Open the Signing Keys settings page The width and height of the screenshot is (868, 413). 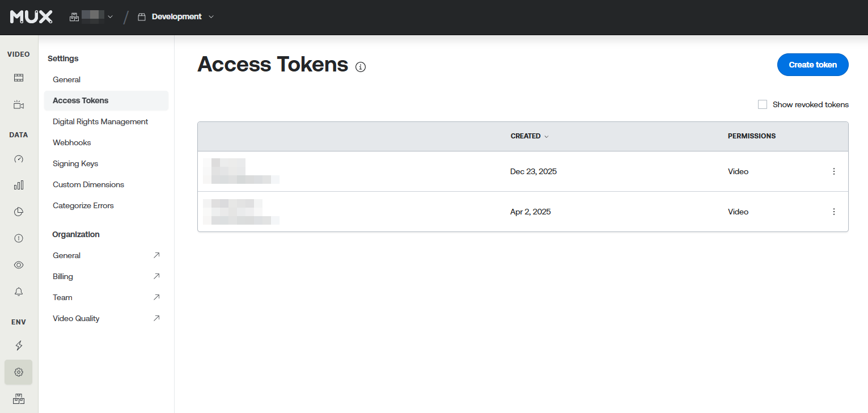(75, 163)
